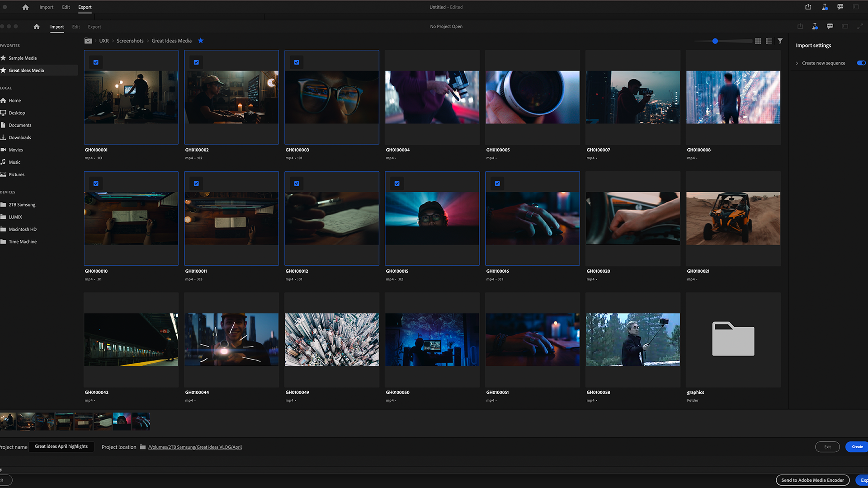This screenshot has width=868, height=488.
Task: Open the filter funnel icon
Action: pyautogui.click(x=780, y=41)
